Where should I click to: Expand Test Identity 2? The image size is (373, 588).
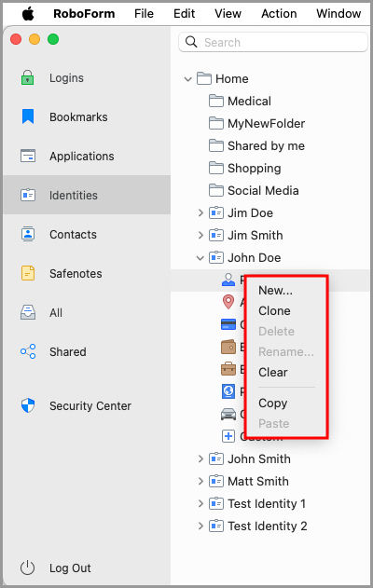point(200,526)
